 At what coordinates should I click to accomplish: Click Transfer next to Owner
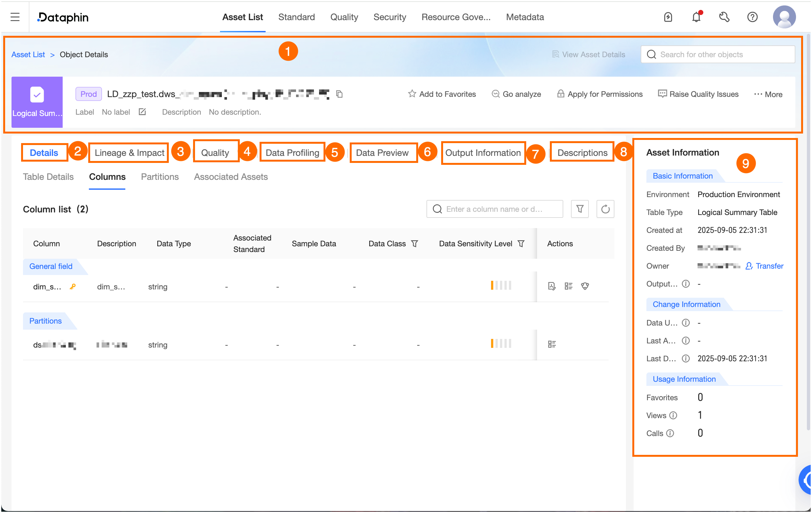click(764, 266)
